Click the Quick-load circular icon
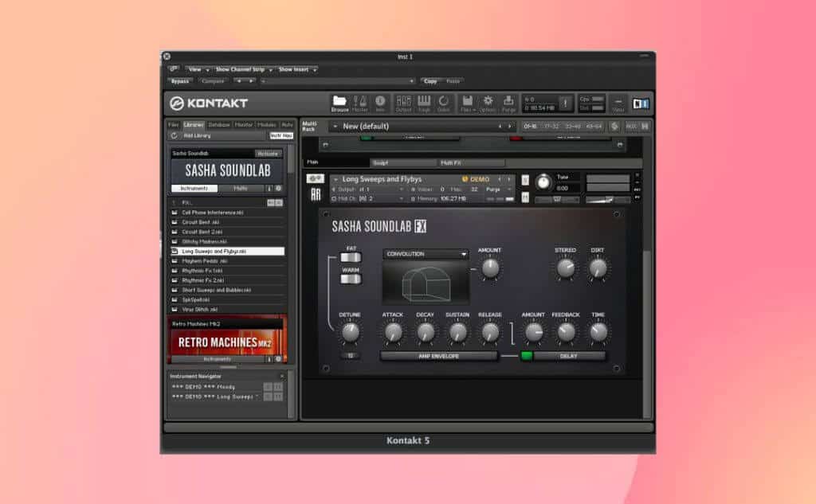This screenshot has width=816, height=504. pyautogui.click(x=443, y=103)
